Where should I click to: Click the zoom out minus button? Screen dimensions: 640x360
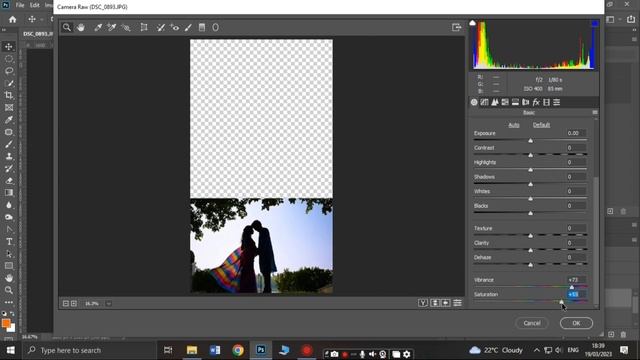[66, 303]
